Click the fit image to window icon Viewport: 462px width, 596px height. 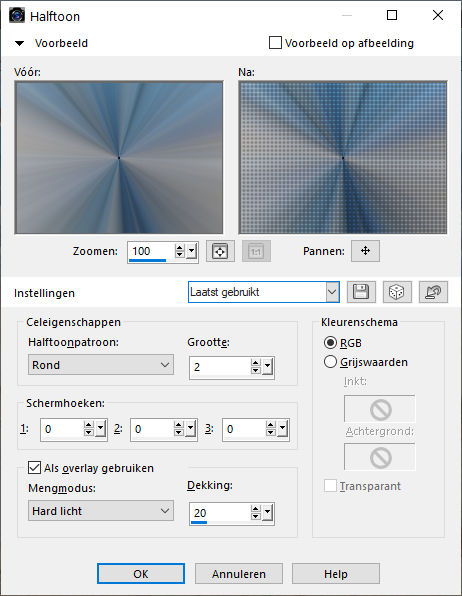pos(220,251)
